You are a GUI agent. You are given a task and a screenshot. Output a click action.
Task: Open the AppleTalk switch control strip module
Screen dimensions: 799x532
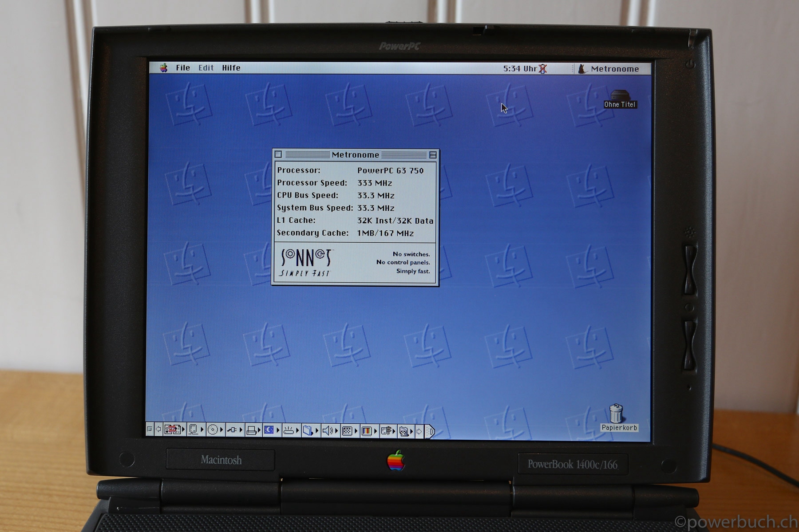[172, 430]
